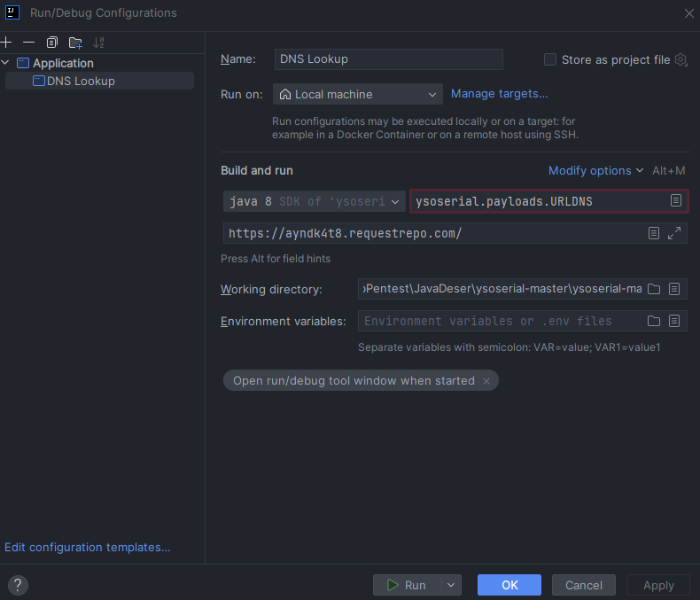Select DNS Lookup configuration in tree
Image resolution: width=700 pixels, height=600 pixels.
[x=81, y=81]
